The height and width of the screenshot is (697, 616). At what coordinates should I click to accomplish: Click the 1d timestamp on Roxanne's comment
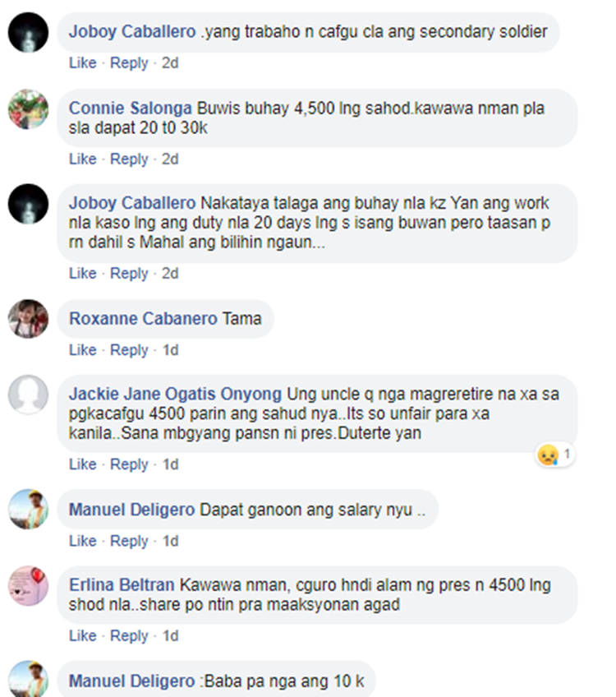pyautogui.click(x=170, y=350)
